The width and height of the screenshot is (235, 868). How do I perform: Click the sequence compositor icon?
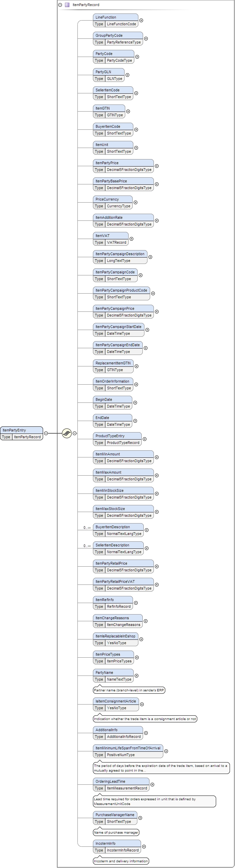click(x=67, y=433)
